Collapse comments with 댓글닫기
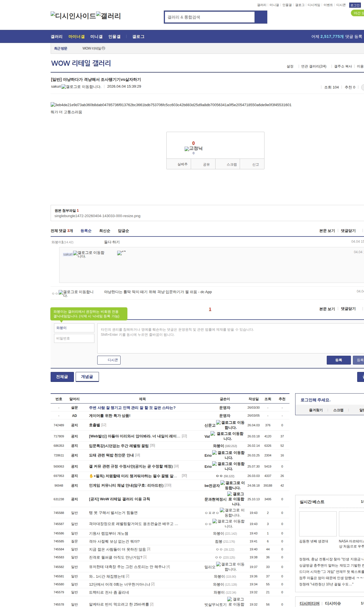The image size is (364, 607). point(348,231)
